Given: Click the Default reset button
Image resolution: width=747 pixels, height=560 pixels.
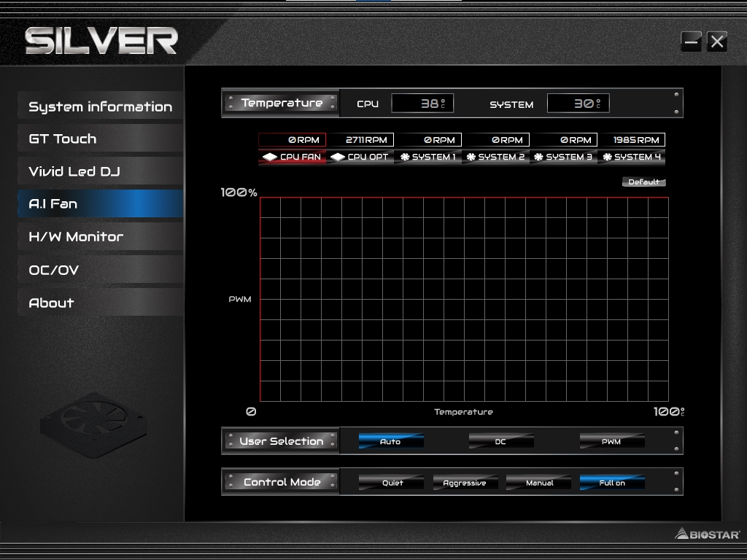Looking at the screenshot, I should tap(643, 182).
